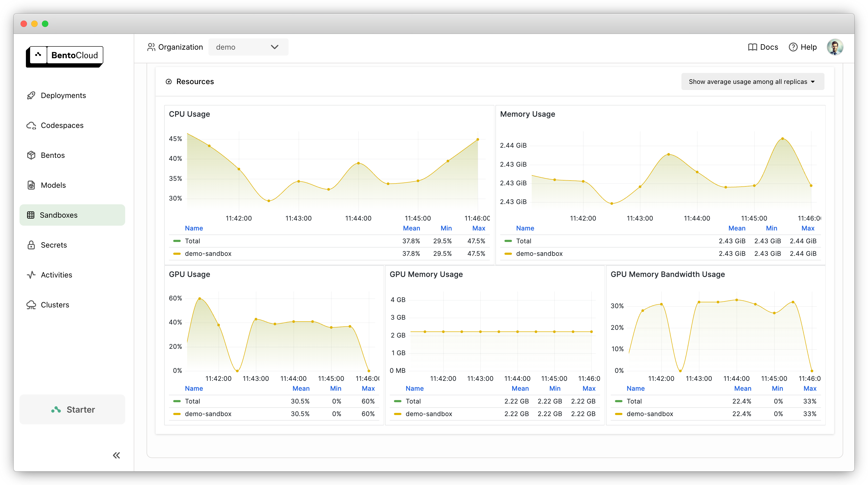Image resolution: width=868 pixels, height=485 pixels.
Task: Click the Starter plan logo icon
Action: click(56, 409)
